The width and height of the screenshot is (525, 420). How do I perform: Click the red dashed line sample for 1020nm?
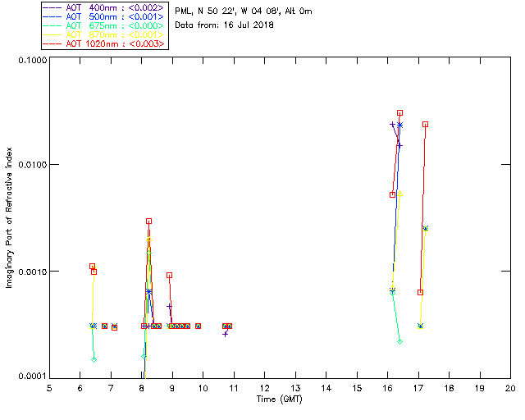pos(52,43)
